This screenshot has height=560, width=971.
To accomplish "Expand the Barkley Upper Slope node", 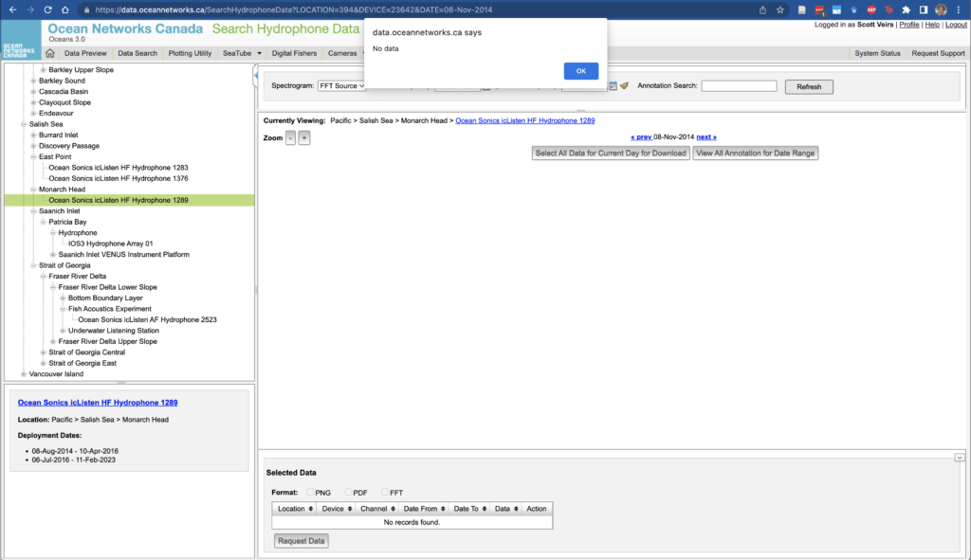I will pyautogui.click(x=44, y=70).
